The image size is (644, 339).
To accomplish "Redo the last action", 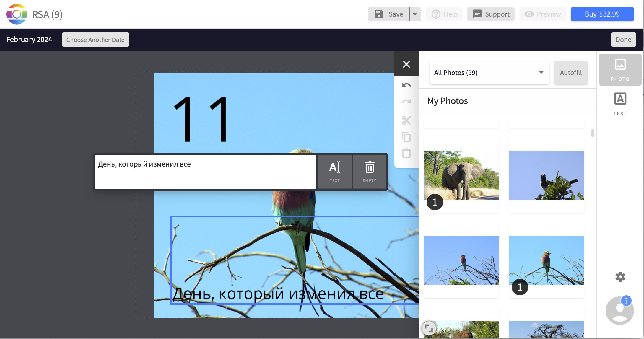I will (406, 102).
